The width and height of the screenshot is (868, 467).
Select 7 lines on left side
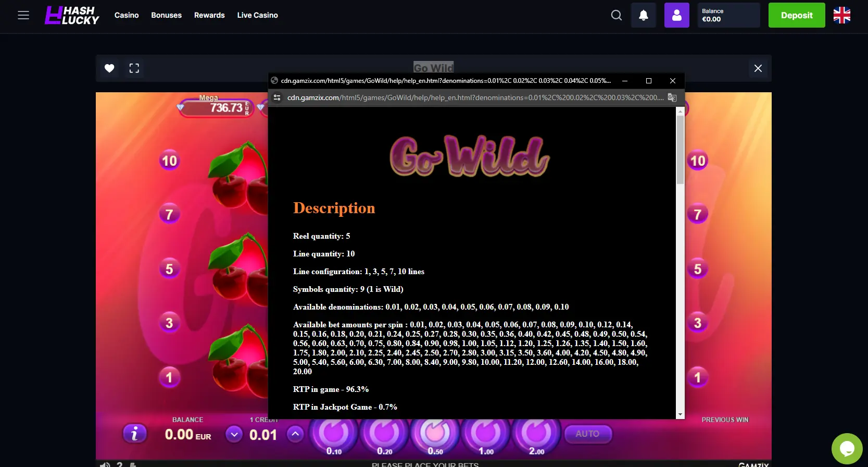(x=170, y=214)
